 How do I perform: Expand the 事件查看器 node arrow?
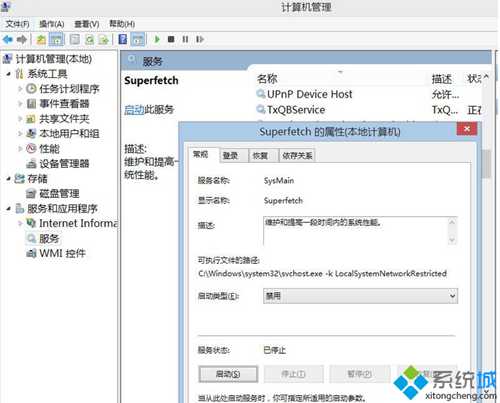point(20,104)
